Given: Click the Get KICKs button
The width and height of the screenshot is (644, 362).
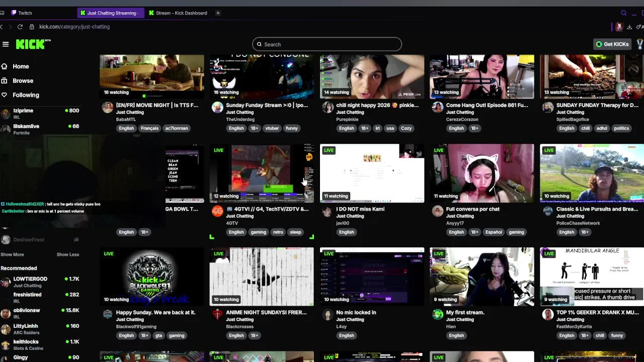Looking at the screenshot, I should click(x=612, y=44).
